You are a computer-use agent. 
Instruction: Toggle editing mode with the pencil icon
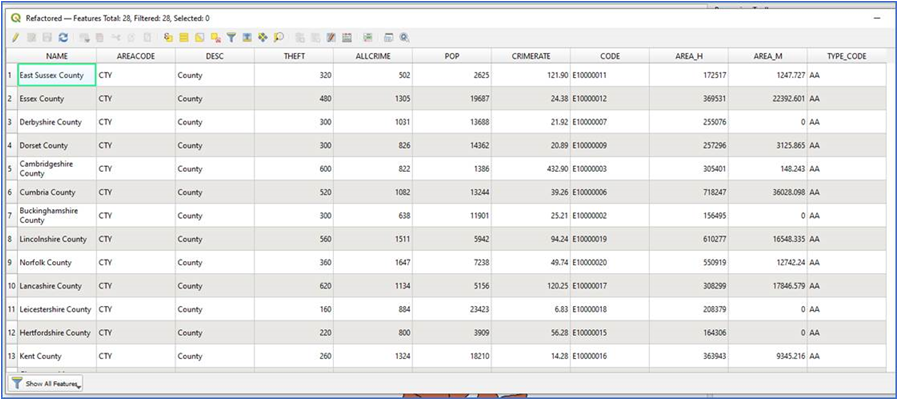click(15, 38)
